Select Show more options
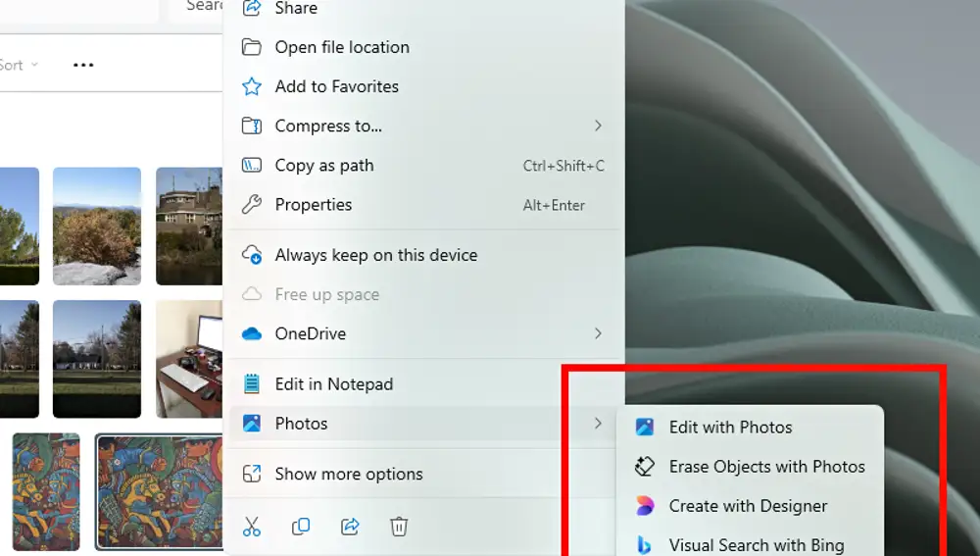980x556 pixels. pyautogui.click(x=423, y=474)
